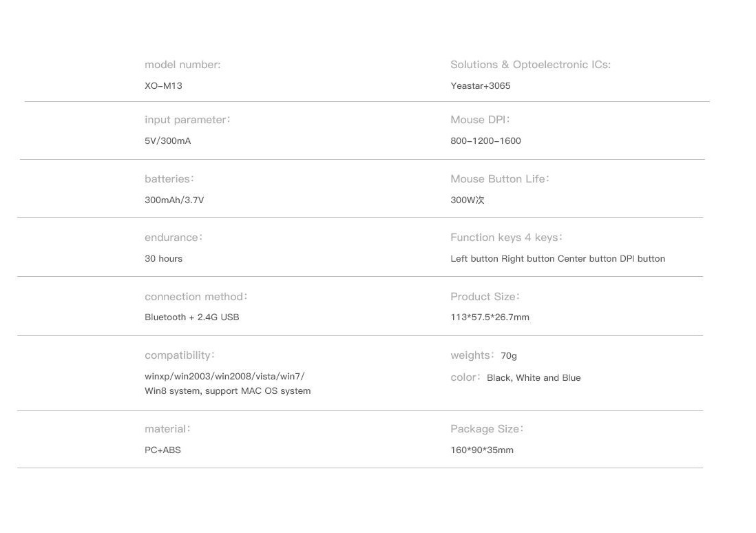Click the PC+ABS material value

(162, 450)
